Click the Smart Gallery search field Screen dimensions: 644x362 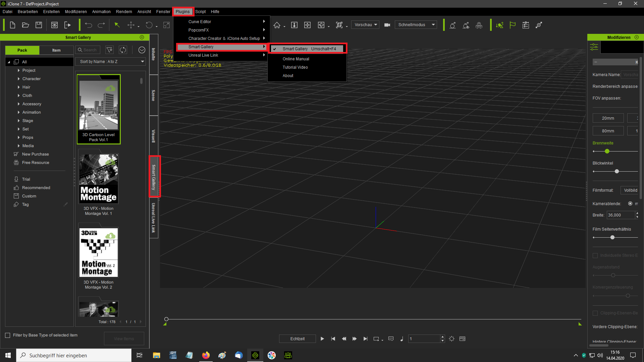point(89,50)
